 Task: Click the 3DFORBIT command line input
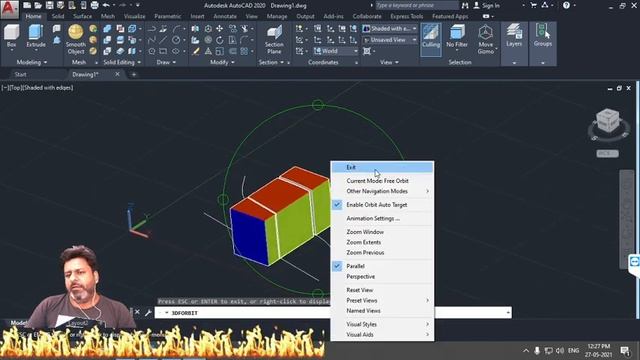[333, 313]
